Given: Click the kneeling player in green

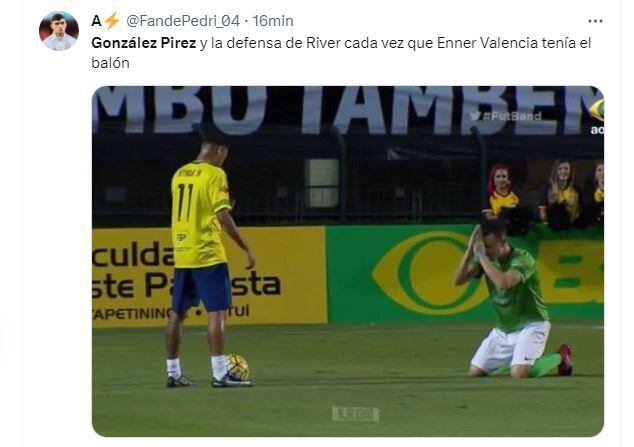Looking at the screenshot, I should (513, 299).
